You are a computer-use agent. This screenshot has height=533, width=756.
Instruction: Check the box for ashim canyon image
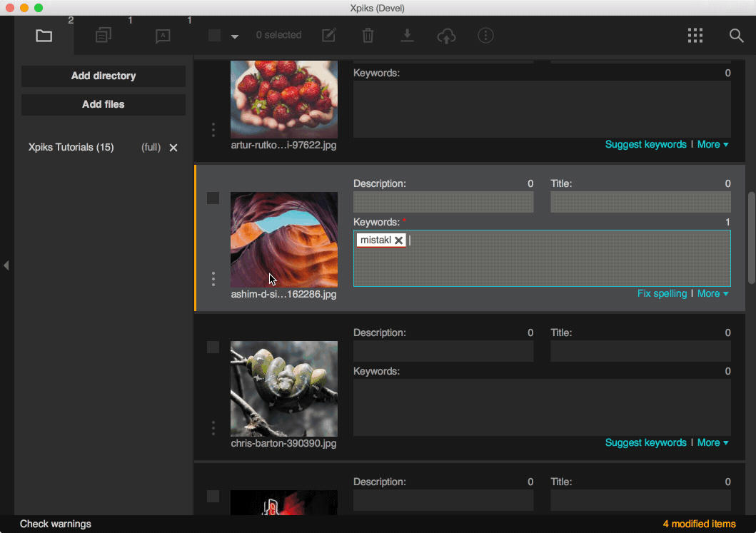click(213, 198)
